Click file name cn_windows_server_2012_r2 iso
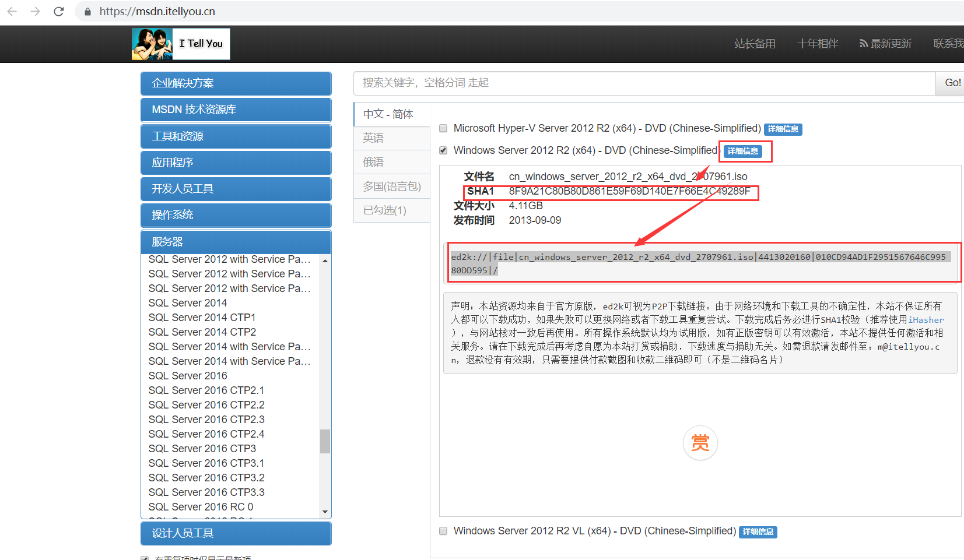Image resolution: width=964 pixels, height=560 pixels. coord(628,177)
